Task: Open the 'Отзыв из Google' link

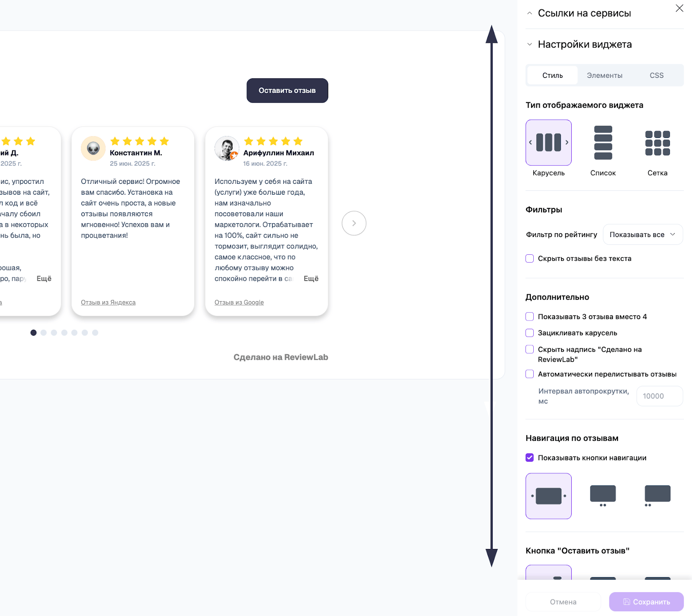Action: pyautogui.click(x=239, y=302)
